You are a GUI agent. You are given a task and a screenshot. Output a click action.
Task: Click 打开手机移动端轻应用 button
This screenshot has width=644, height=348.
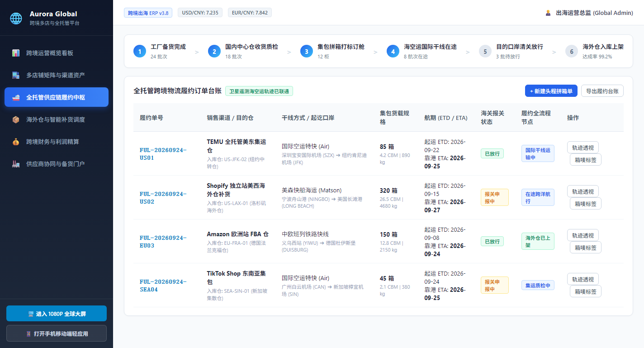tap(57, 334)
